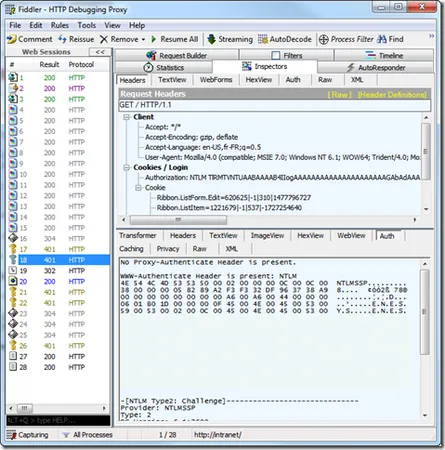Click the Resume All play icon
The height and width of the screenshot is (450, 445).
(x=154, y=39)
